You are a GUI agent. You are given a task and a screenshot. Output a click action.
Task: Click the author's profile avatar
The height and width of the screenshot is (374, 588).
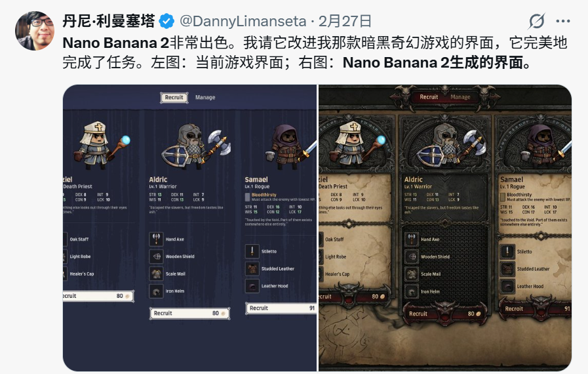pyautogui.click(x=35, y=31)
